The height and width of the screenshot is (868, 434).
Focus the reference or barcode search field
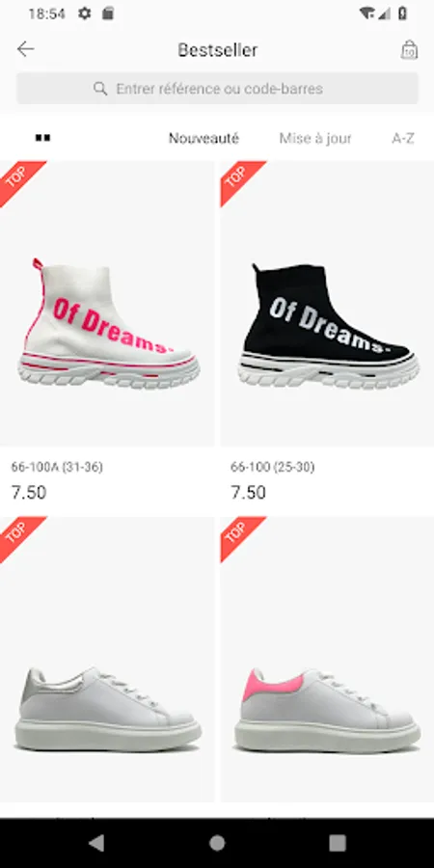click(x=217, y=89)
